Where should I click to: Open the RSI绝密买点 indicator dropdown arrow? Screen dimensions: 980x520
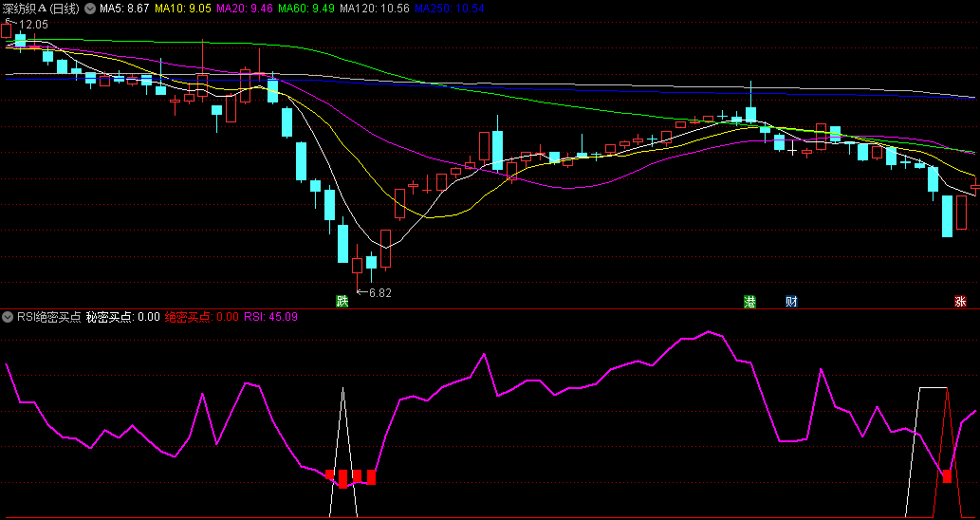[x=9, y=317]
